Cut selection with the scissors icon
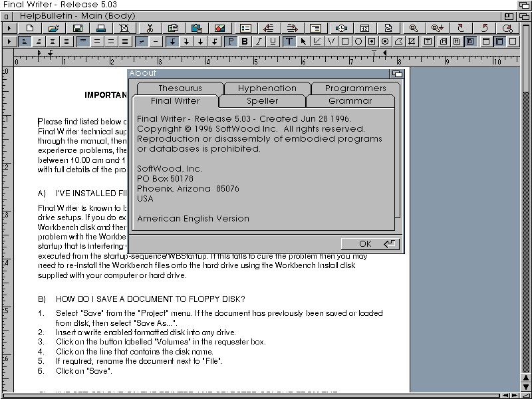Screen dimensions: 532x399 pyautogui.click(x=150, y=28)
